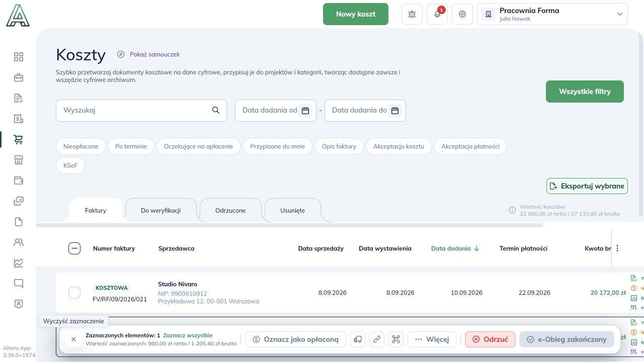Viewport: 644px width, 362px height.
Task: Toggle the Przypisane do mnie filter chip
Action: click(278, 146)
